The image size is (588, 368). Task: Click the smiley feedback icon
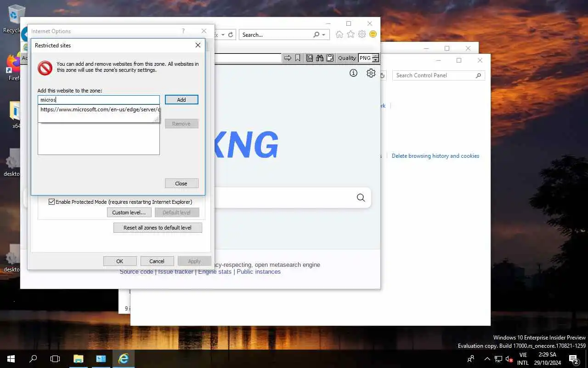(x=373, y=34)
